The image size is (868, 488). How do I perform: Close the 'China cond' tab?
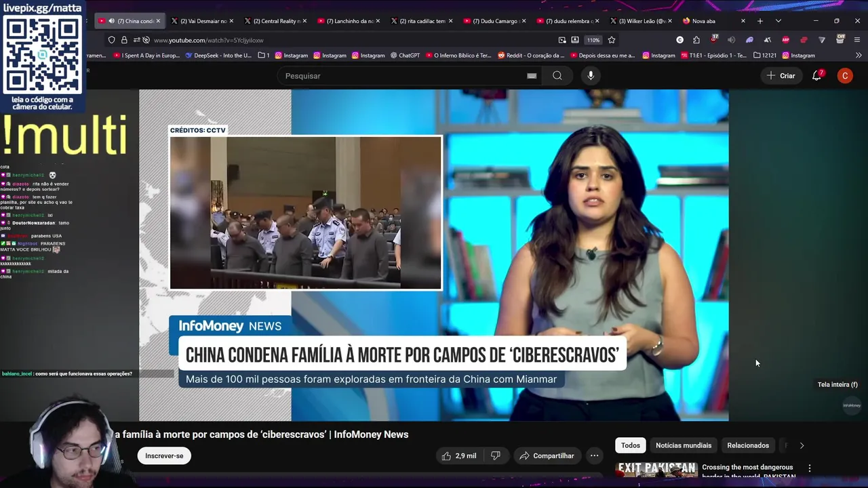[158, 21]
